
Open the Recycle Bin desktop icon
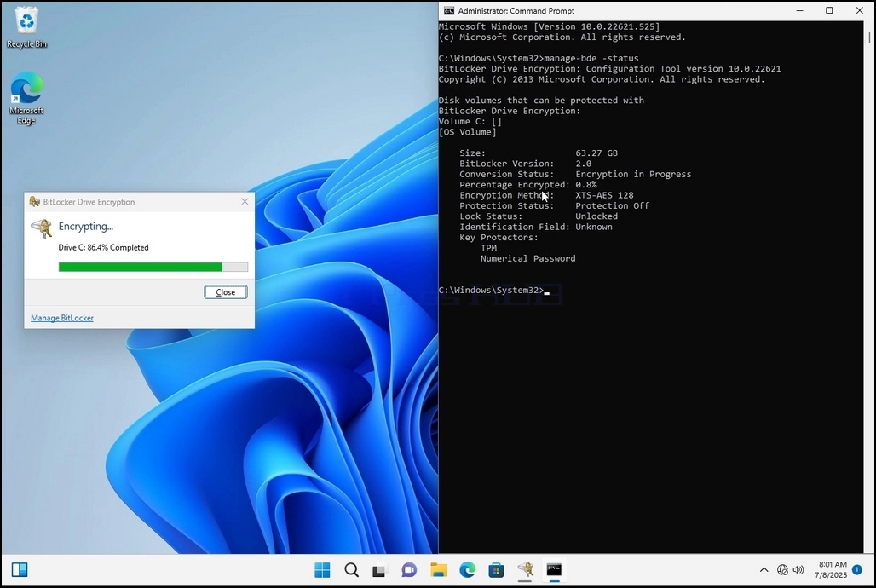tap(26, 27)
